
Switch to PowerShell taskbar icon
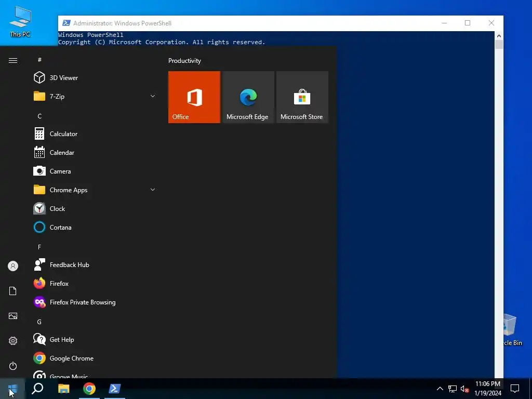(115, 389)
